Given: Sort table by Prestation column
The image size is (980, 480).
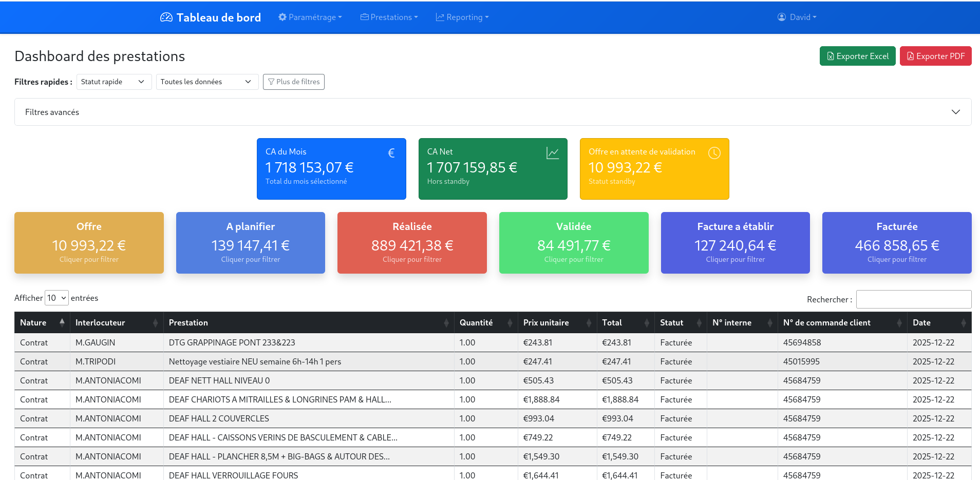Looking at the screenshot, I should (x=309, y=322).
